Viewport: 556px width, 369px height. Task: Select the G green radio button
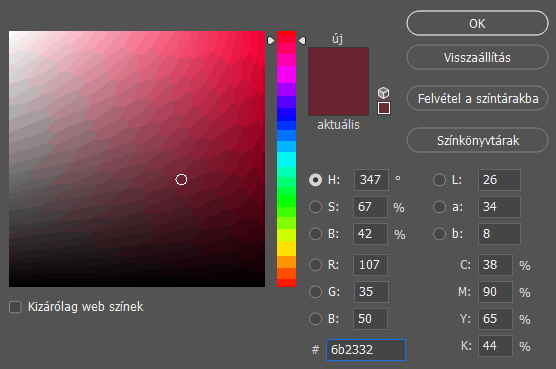point(316,292)
